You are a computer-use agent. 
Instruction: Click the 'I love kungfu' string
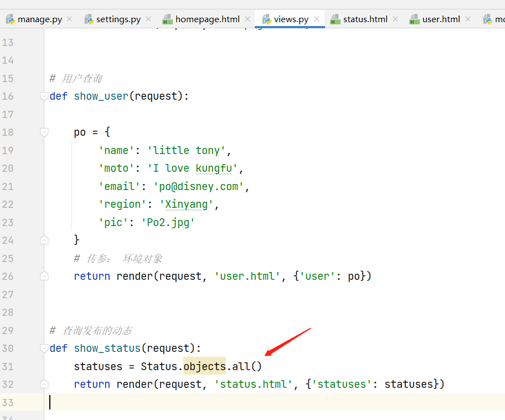coord(192,168)
